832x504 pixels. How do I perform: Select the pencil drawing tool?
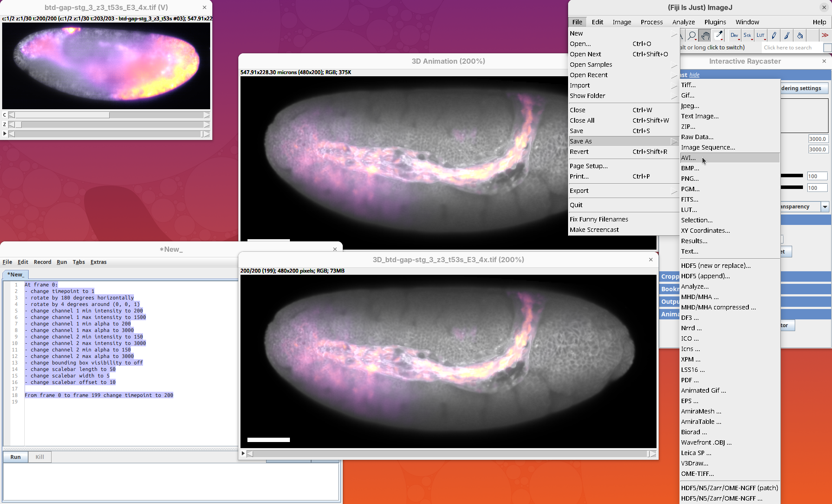point(774,36)
